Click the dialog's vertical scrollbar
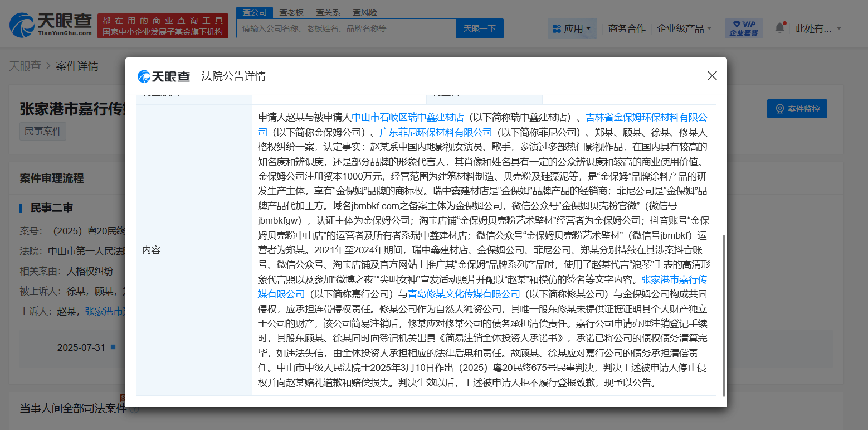This screenshot has height=430, width=868. [724, 315]
